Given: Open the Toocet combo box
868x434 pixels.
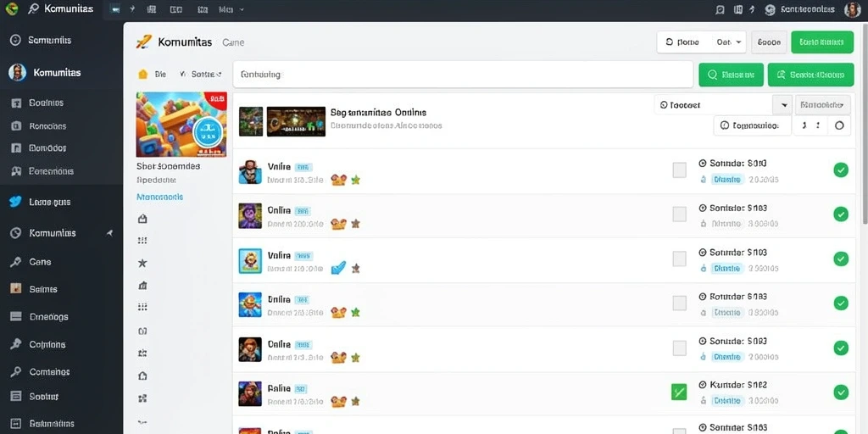Looking at the screenshot, I should click(x=724, y=104).
